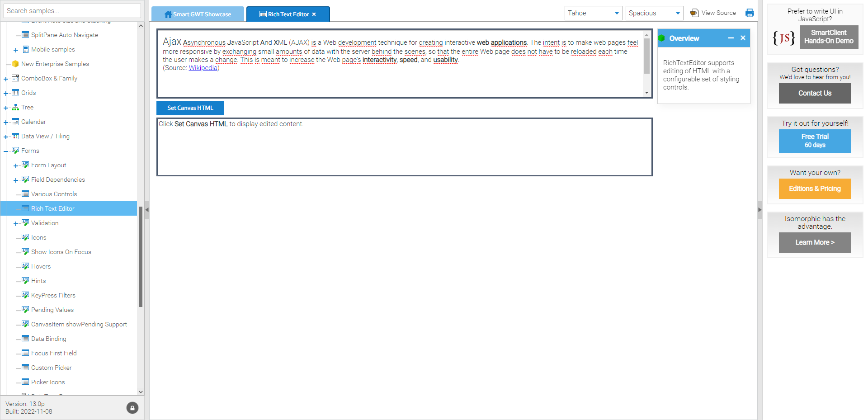The image size is (868, 420).
Task: Collapse the Forms tree node
Action: [6, 151]
